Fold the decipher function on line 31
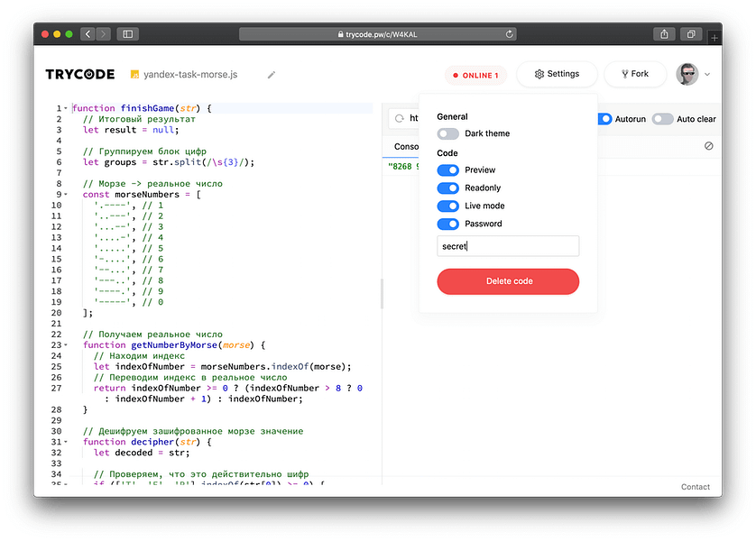This screenshot has height=541, width=756. [66, 442]
